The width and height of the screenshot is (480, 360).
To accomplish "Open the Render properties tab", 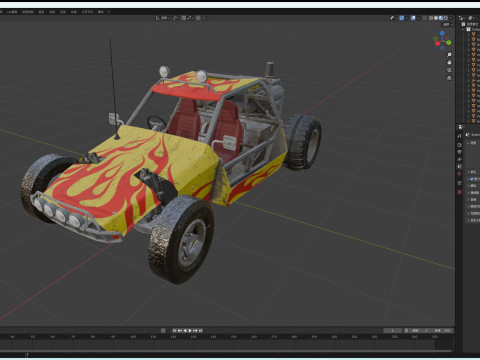I will click(459, 145).
